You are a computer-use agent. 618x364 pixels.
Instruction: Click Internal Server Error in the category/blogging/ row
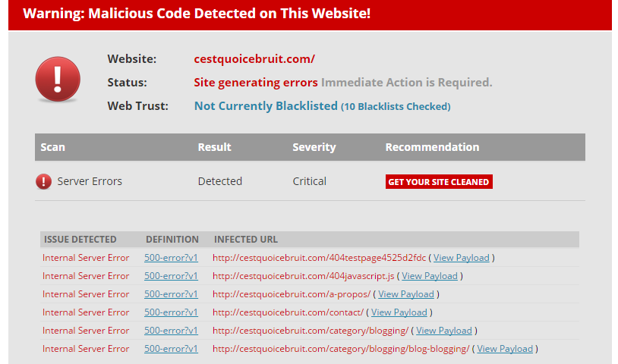pos(86,331)
